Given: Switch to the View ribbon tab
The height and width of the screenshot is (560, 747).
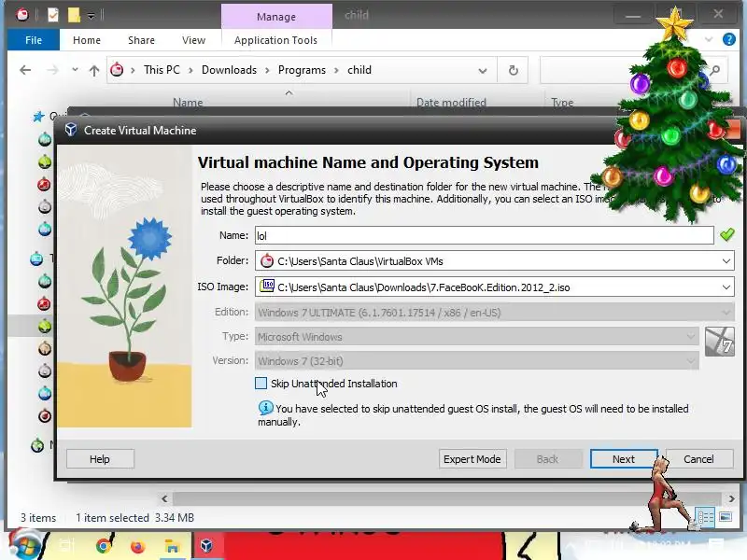Looking at the screenshot, I should pyautogui.click(x=193, y=40).
